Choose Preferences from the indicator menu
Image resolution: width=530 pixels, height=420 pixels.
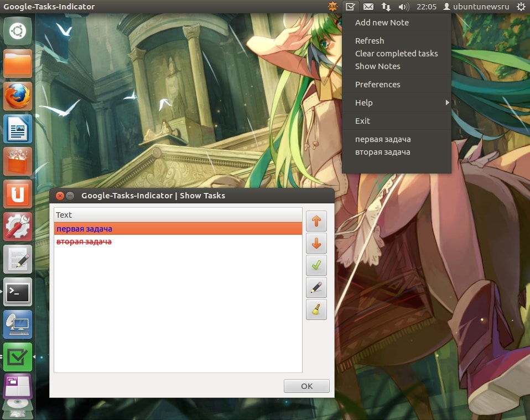coord(377,85)
